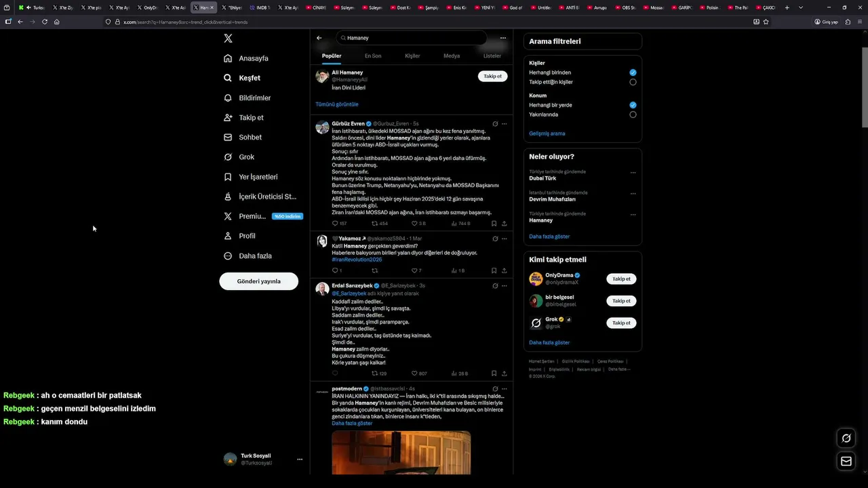
Task: Open Gelişmiş arama link
Action: point(547,134)
